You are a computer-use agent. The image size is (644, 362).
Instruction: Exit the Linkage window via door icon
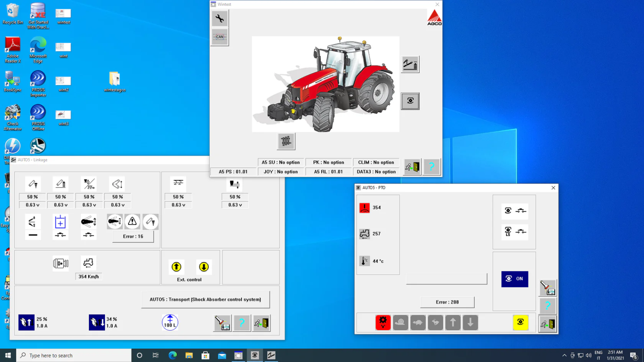pos(261,323)
